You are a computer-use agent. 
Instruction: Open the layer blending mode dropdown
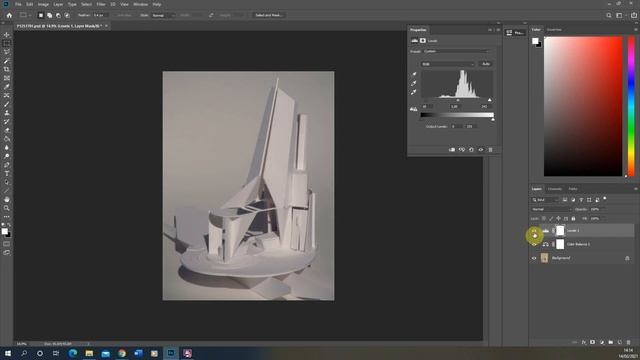(551, 209)
